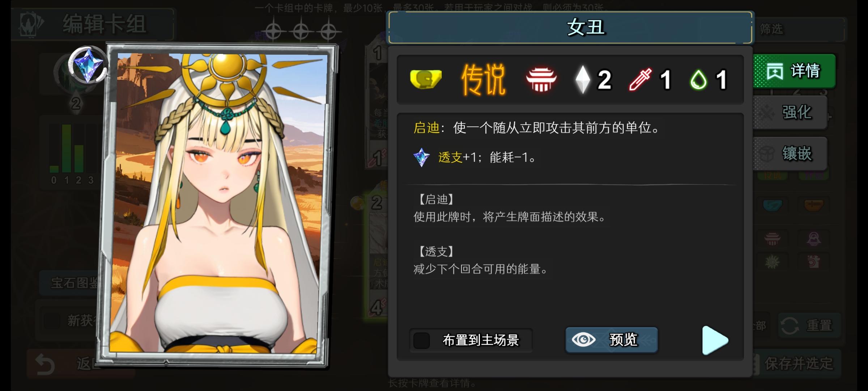
Task: Open the 筛选 filter dropdown
Action: (799, 29)
